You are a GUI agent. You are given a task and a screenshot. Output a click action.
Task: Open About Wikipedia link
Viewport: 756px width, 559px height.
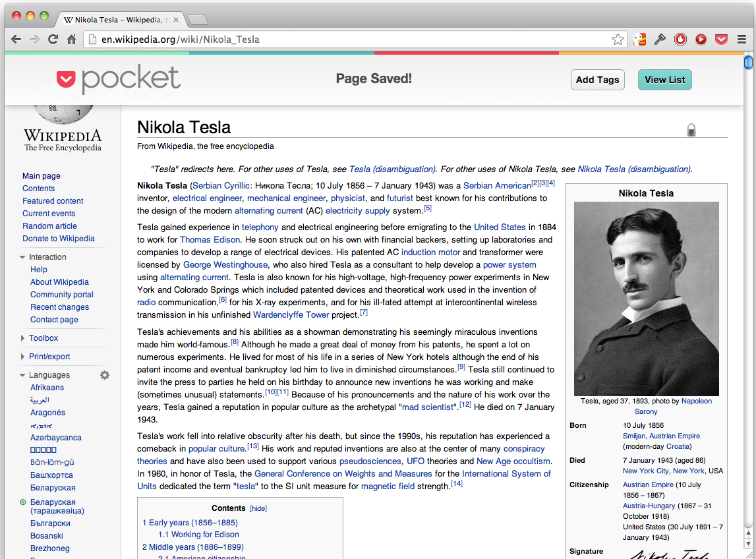click(60, 282)
